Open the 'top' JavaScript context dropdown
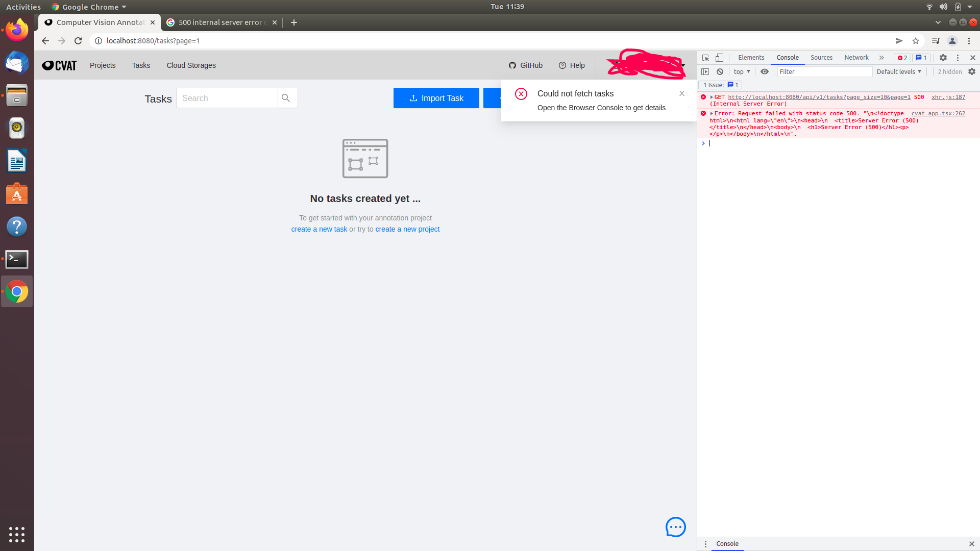The image size is (980, 551). [742, 71]
